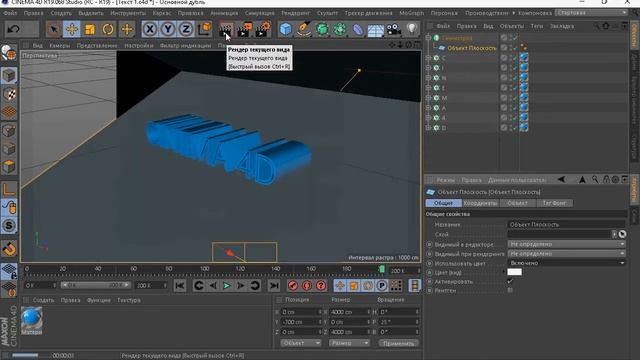Viewport: 640px width, 360px height.
Task: Open the File menu in main menu bar
Action: click(10, 13)
